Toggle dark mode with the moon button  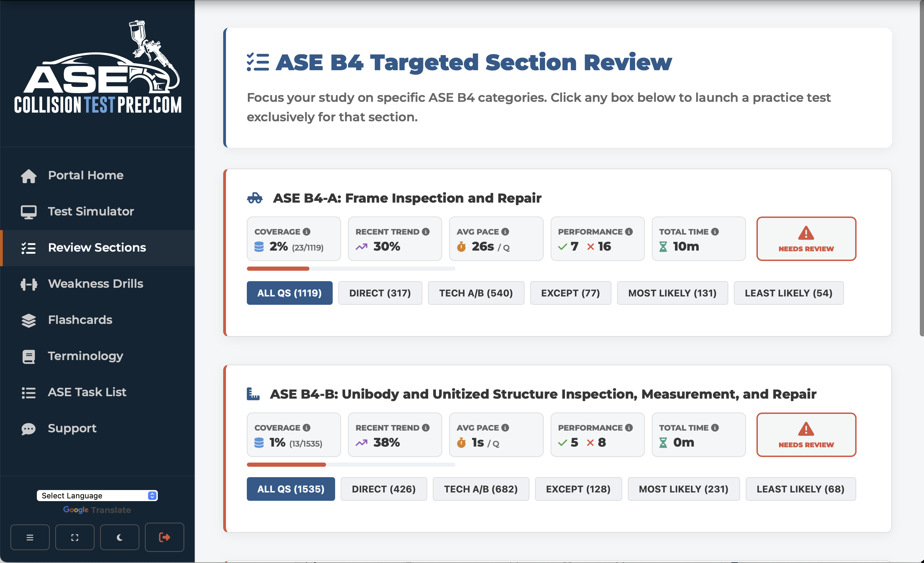(x=120, y=537)
